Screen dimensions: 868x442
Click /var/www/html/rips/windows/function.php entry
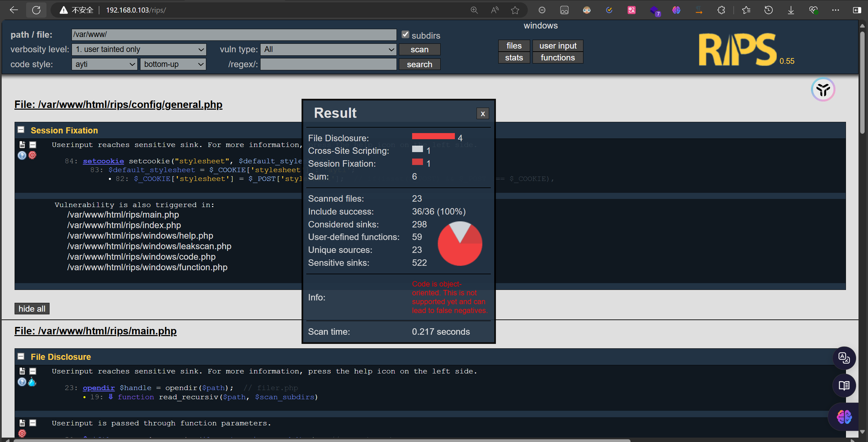147,267
